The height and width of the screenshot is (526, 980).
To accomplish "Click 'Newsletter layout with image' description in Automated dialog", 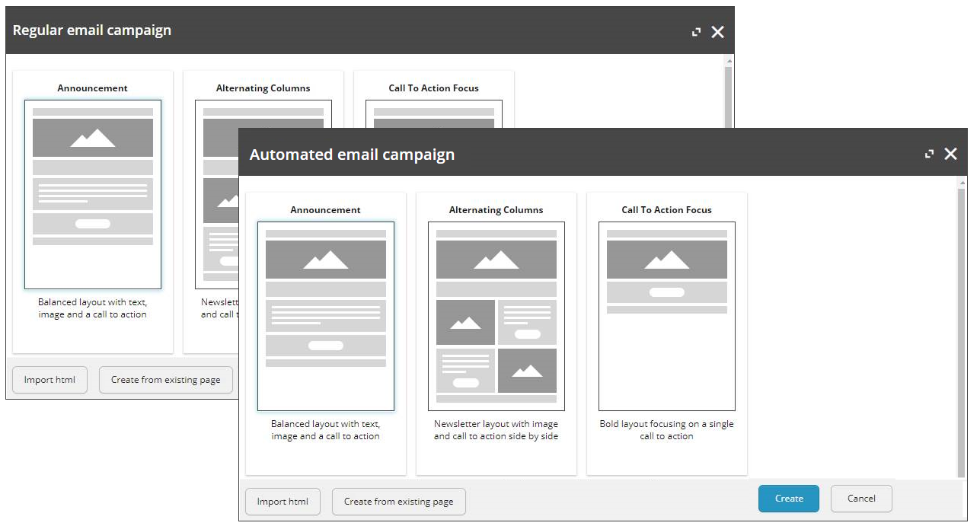I will [x=496, y=430].
